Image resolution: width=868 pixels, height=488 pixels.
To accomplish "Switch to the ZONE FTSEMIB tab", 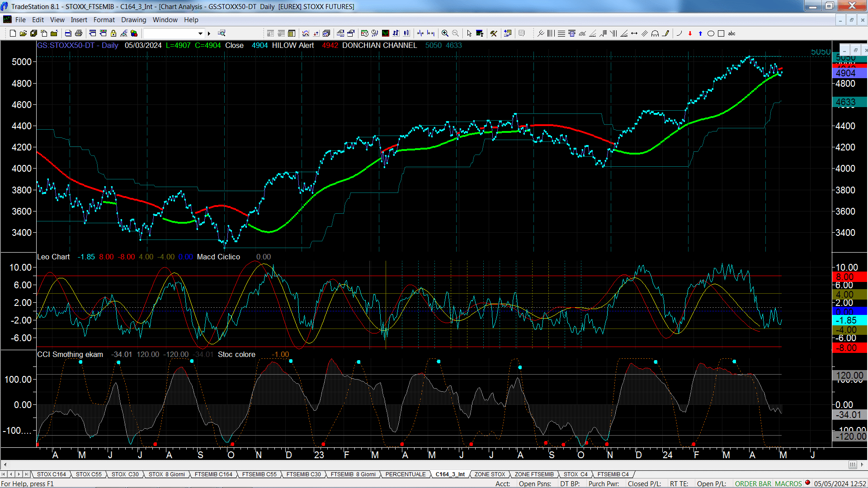I will 534,474.
